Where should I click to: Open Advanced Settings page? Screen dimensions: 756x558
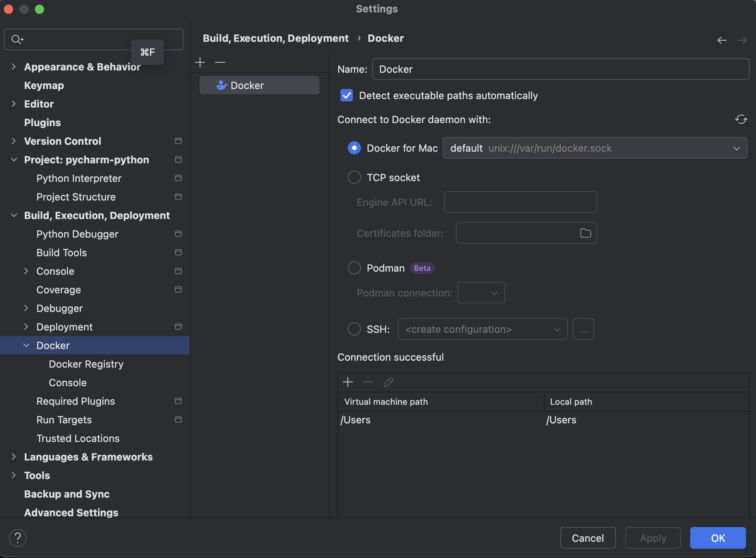71,512
